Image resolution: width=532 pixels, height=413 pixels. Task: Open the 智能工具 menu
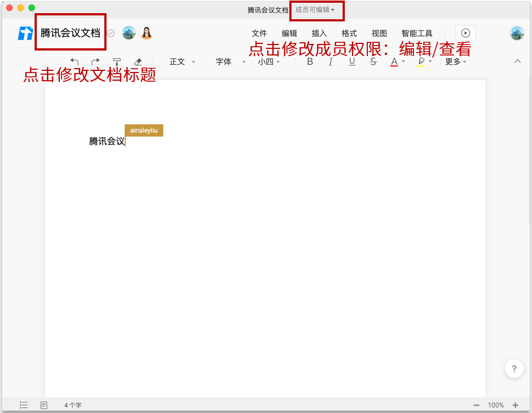pos(417,34)
